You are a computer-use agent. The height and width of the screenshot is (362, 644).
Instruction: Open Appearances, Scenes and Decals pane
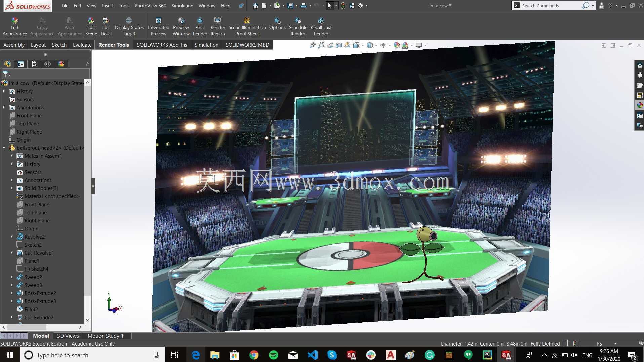pyautogui.click(x=639, y=105)
